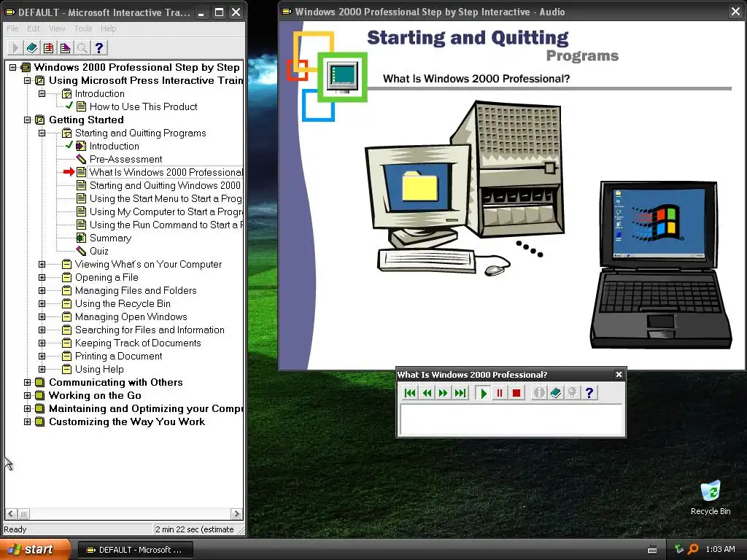Open the Help menu

click(108, 28)
